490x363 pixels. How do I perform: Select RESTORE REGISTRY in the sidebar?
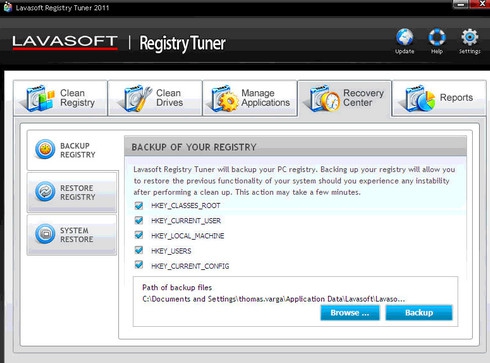(x=72, y=192)
